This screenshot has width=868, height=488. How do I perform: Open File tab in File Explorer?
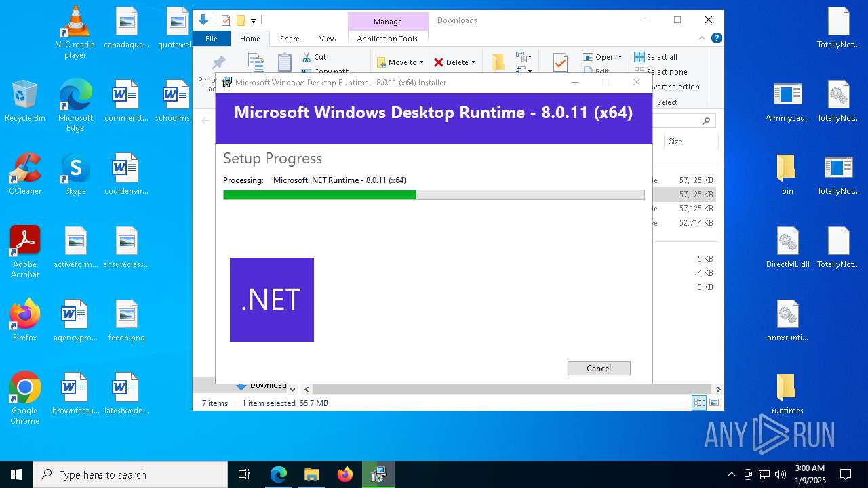tap(212, 39)
